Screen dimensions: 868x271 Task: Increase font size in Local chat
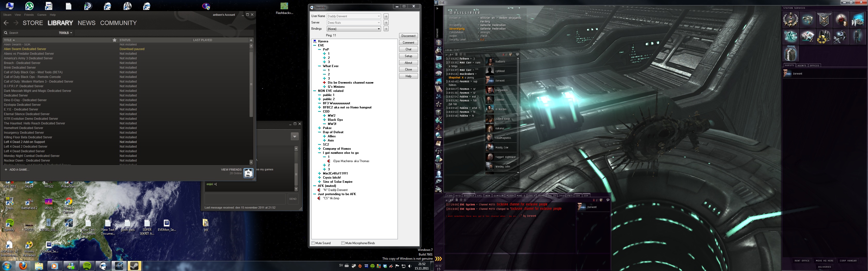pyautogui.click(x=451, y=54)
